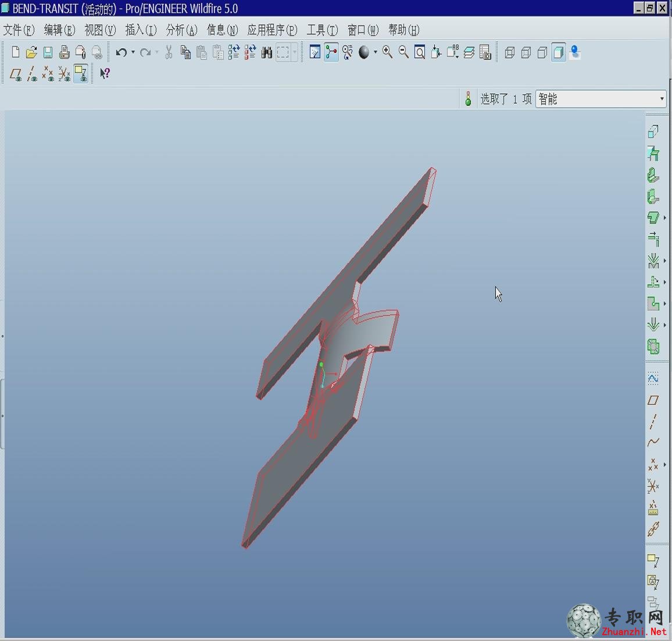This screenshot has width=672, height=641.
Task: Reorient the model view
Action: coord(437,52)
